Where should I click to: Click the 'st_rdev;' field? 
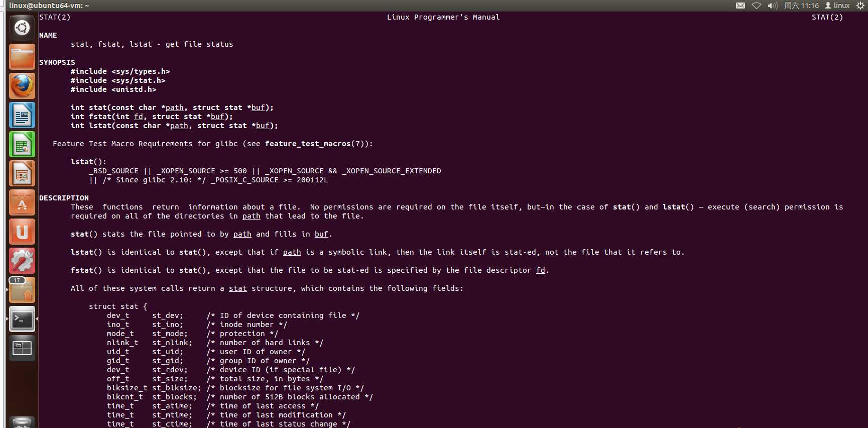pos(170,370)
